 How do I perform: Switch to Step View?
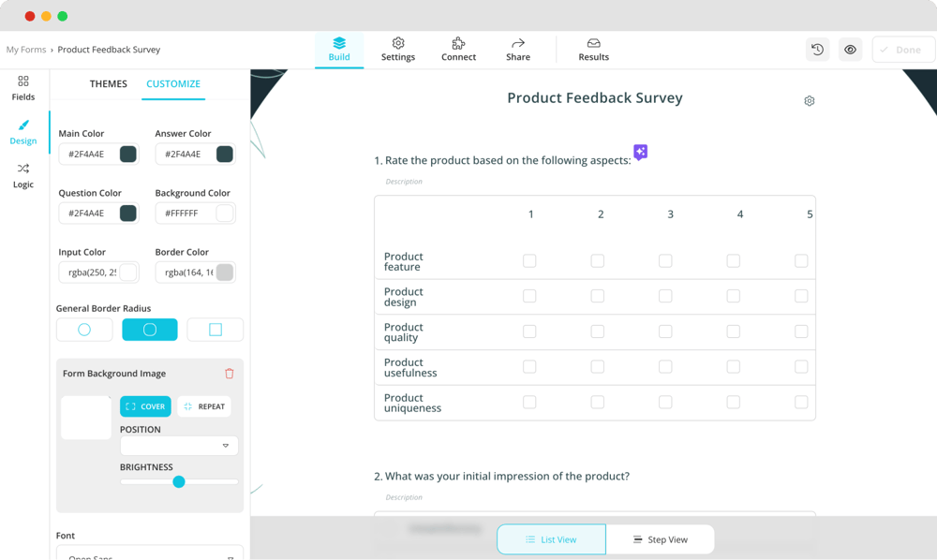pos(660,539)
